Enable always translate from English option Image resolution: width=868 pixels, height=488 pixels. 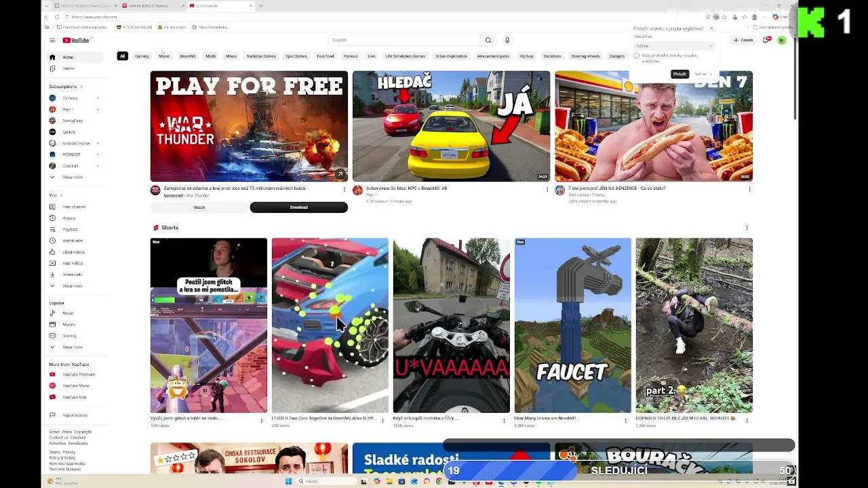[636, 56]
